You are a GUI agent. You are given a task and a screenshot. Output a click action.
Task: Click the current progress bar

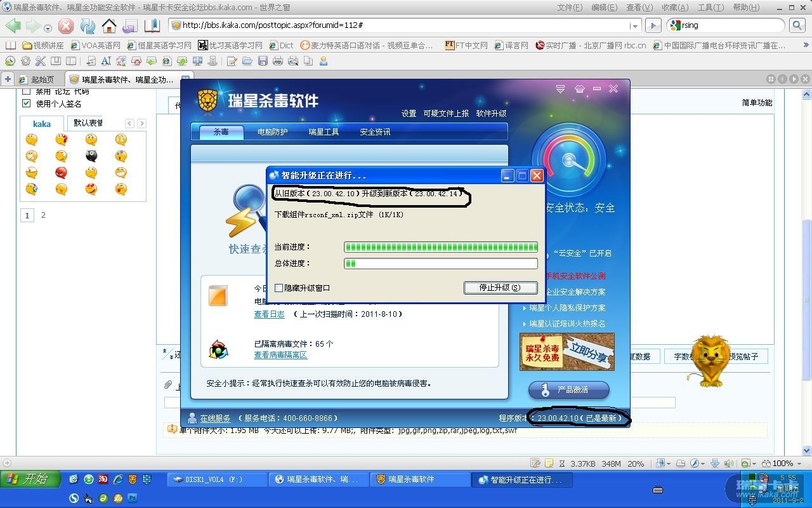pyautogui.click(x=441, y=247)
